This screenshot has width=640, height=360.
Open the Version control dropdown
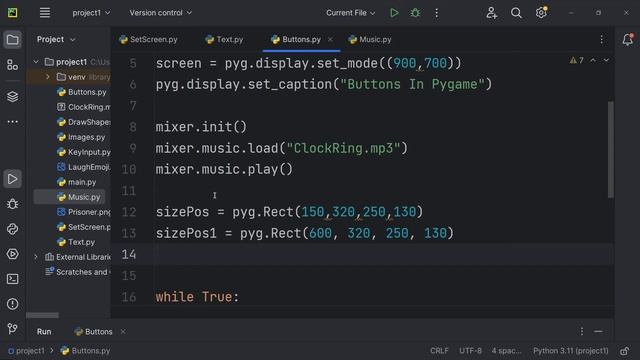pyautogui.click(x=161, y=13)
